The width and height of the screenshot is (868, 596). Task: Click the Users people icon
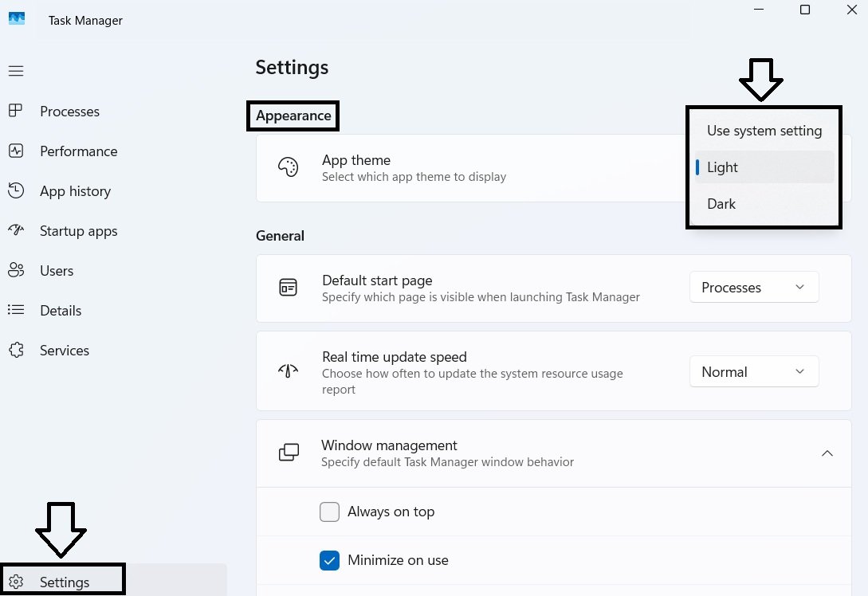[16, 270]
